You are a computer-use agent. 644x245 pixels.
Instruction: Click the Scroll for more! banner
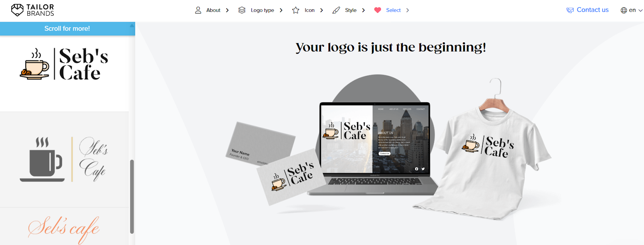tap(67, 29)
